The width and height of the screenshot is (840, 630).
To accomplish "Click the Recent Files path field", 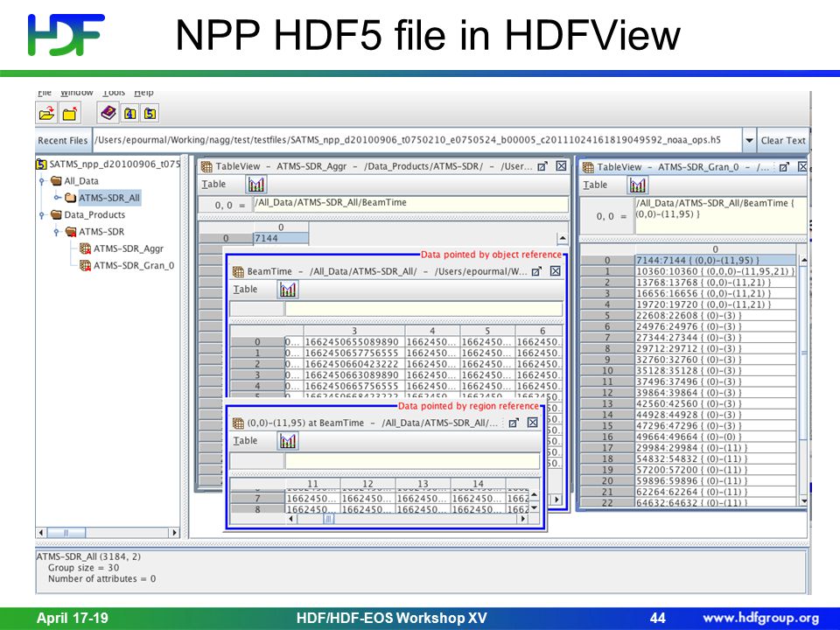I will tap(416, 140).
